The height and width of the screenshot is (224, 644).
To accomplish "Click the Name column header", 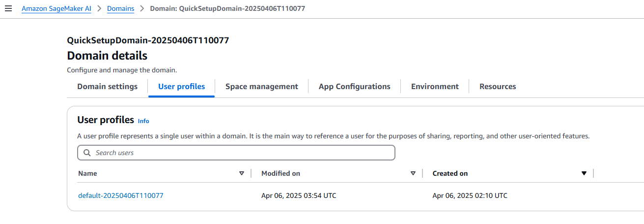I will pyautogui.click(x=87, y=173).
